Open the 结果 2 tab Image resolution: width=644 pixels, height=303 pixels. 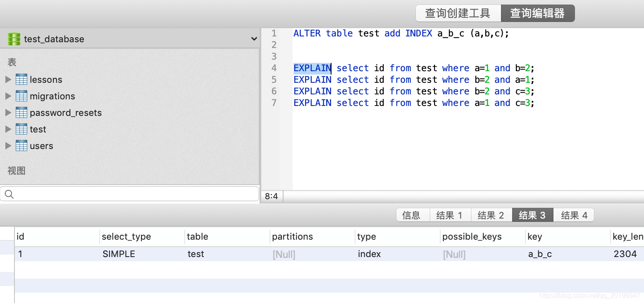click(x=491, y=215)
